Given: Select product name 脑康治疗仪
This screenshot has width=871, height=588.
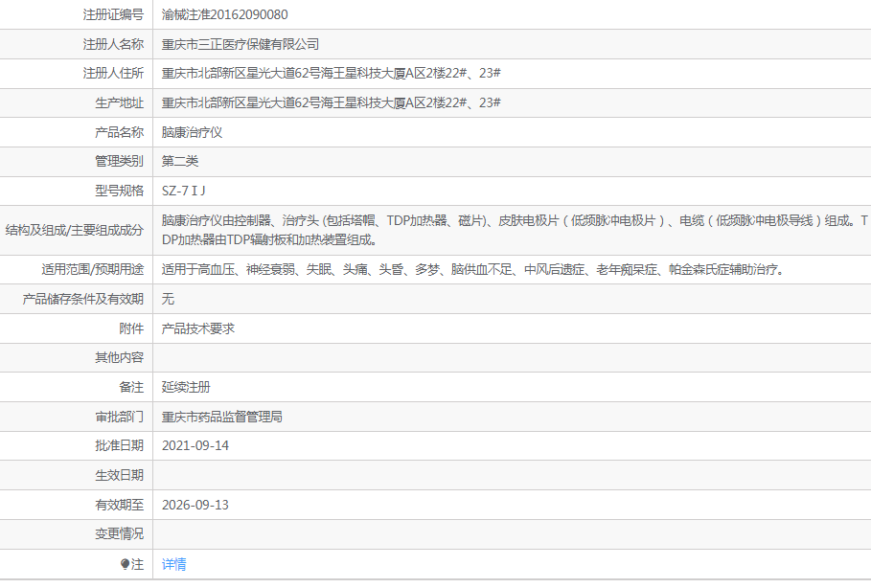Looking at the screenshot, I should (x=193, y=132).
